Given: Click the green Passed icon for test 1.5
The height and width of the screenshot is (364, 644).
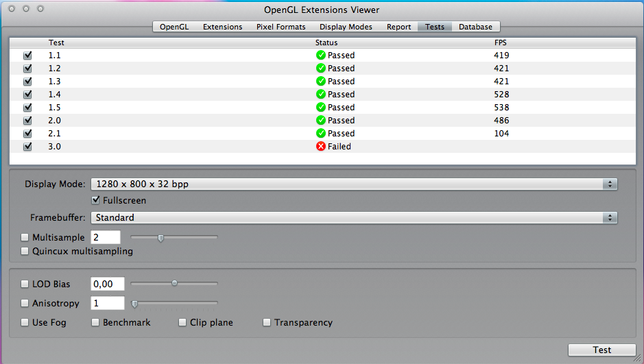Looking at the screenshot, I should click(x=321, y=107).
